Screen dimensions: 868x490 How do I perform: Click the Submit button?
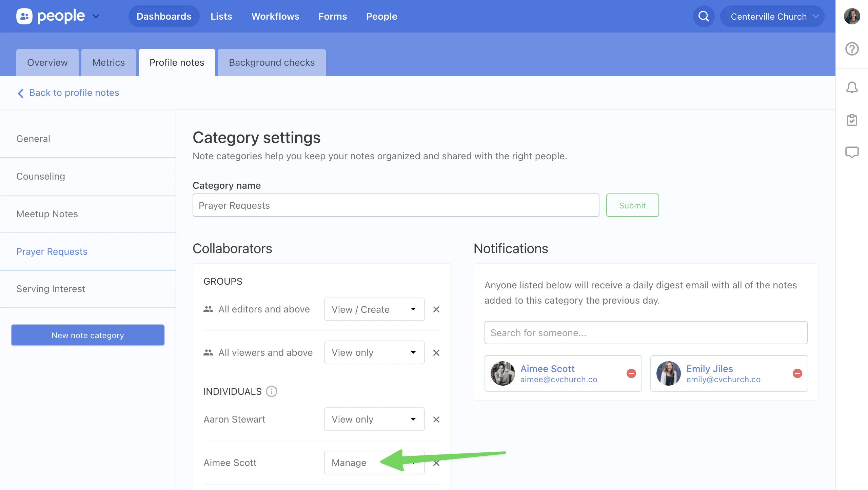point(632,205)
